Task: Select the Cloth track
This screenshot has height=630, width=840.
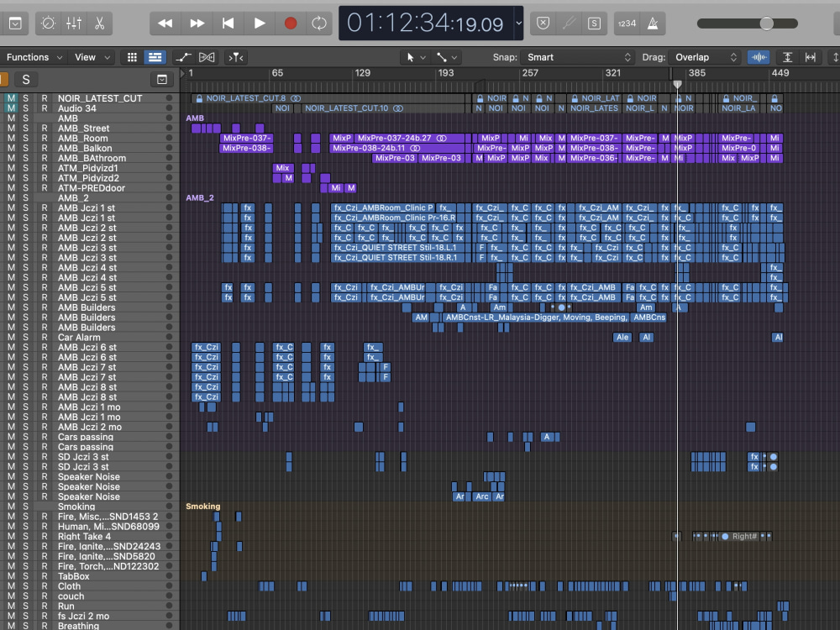Action: [69, 585]
